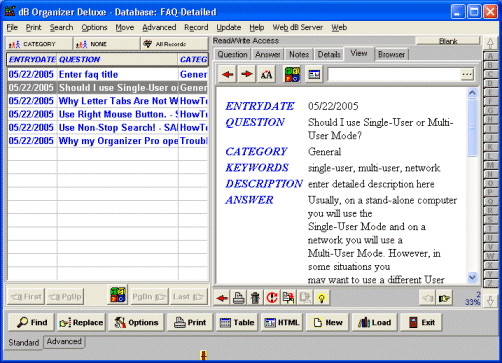This screenshot has height=363, width=502.
Task: Sort by ENTRYDATE column header
Action: (x=32, y=59)
